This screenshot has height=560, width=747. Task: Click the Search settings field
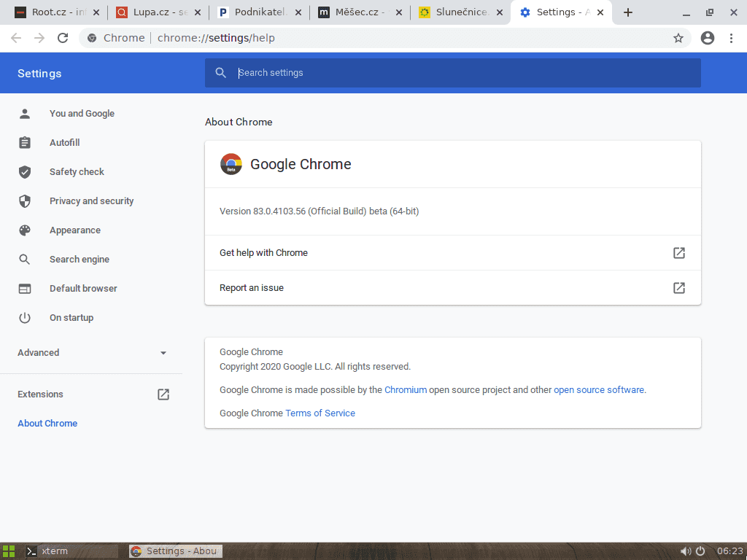coord(452,72)
